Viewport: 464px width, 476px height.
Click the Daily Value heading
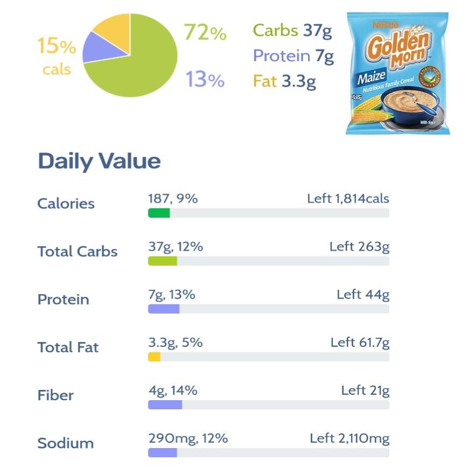(99, 161)
